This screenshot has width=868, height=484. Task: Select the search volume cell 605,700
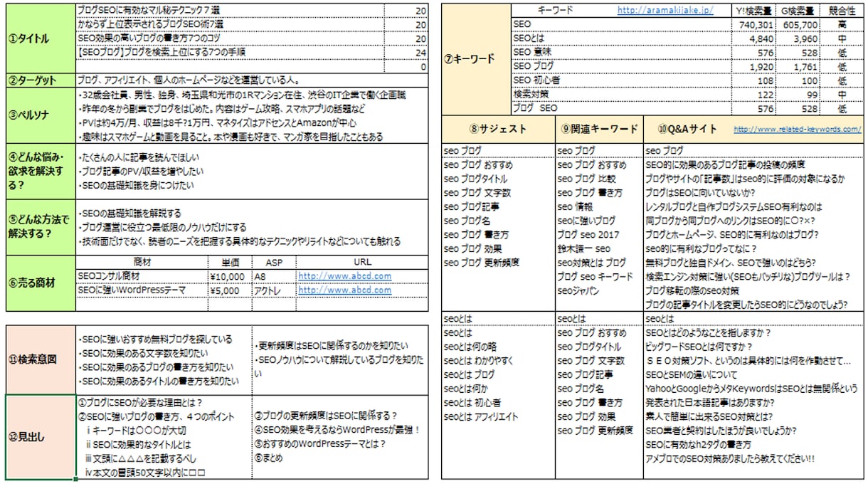(798, 24)
